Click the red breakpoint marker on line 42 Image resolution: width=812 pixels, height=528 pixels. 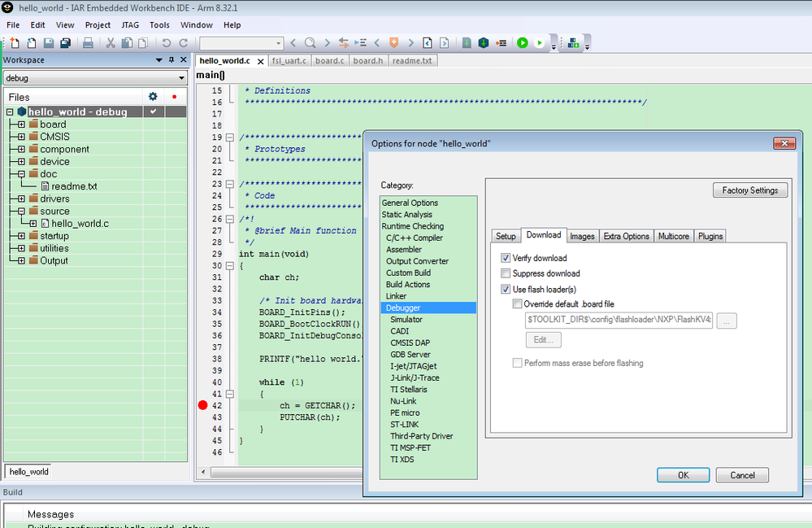pyautogui.click(x=203, y=405)
